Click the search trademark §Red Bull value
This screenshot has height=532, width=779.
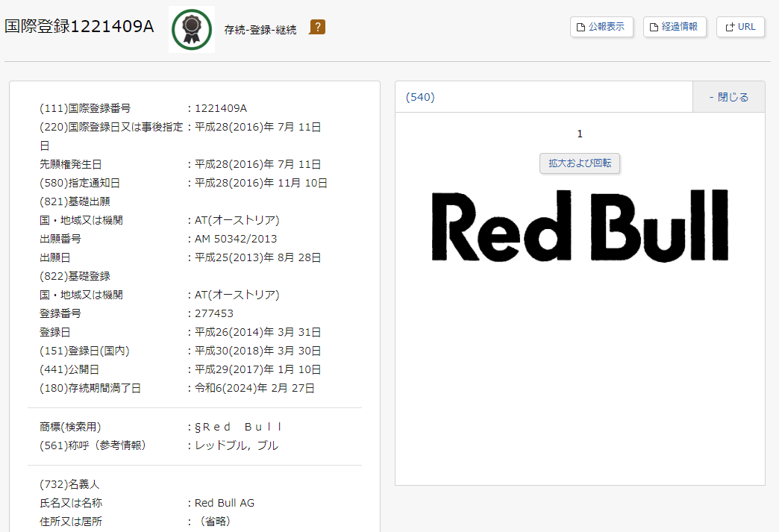coord(239,427)
